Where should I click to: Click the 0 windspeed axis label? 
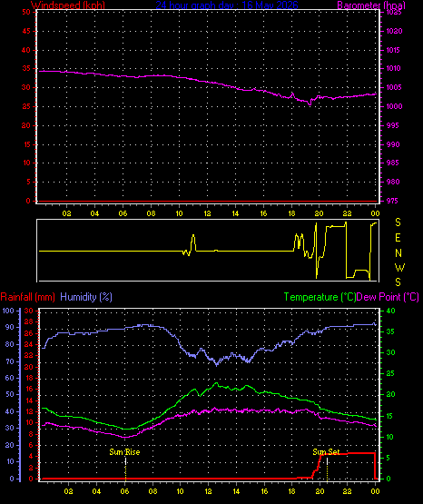point(28,201)
